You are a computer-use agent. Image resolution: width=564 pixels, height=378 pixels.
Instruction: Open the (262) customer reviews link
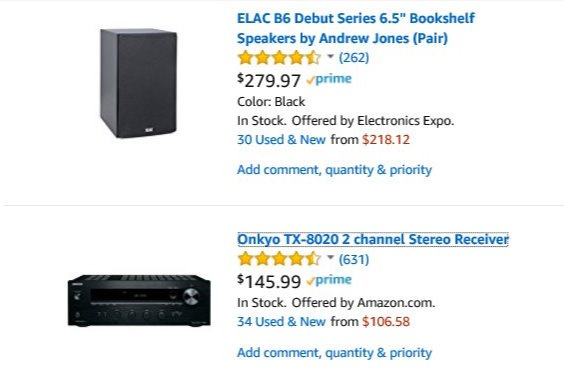[354, 58]
